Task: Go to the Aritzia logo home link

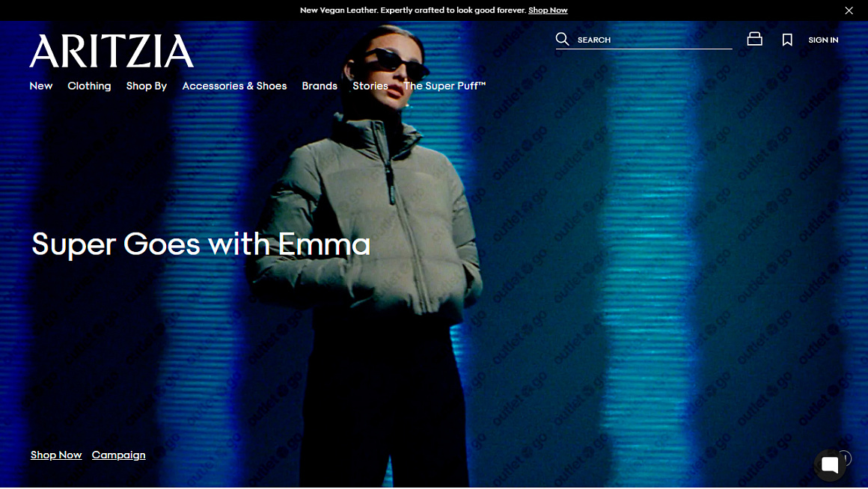Action: pyautogui.click(x=111, y=51)
